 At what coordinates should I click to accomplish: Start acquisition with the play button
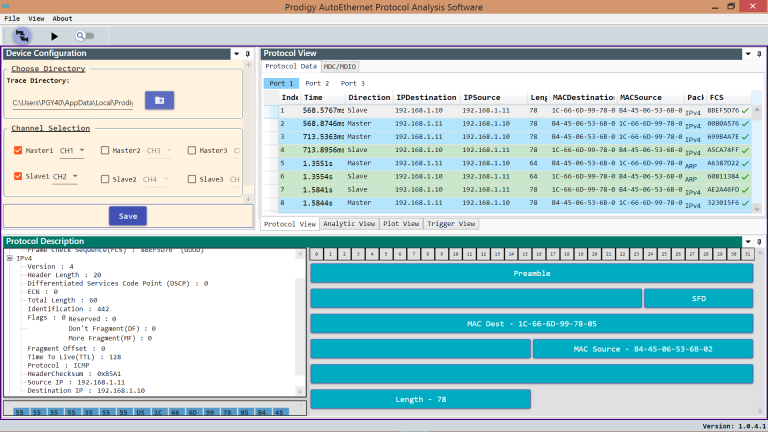[x=54, y=36]
